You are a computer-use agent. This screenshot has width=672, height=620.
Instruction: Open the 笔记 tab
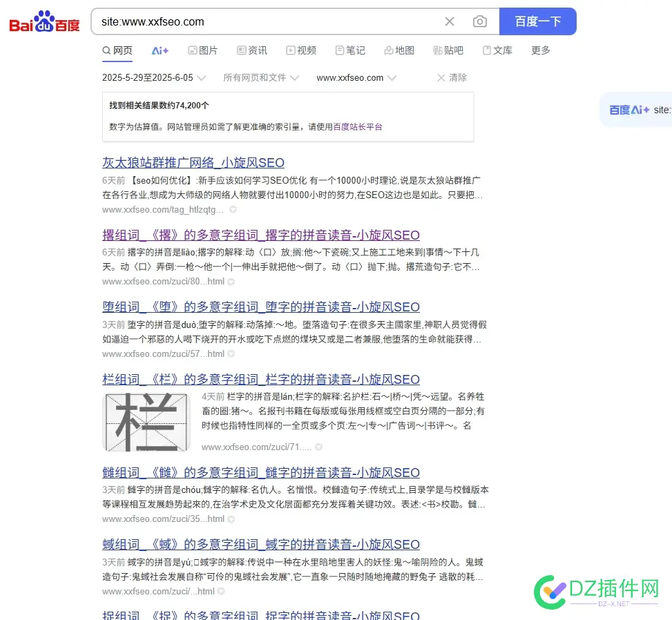pos(350,50)
